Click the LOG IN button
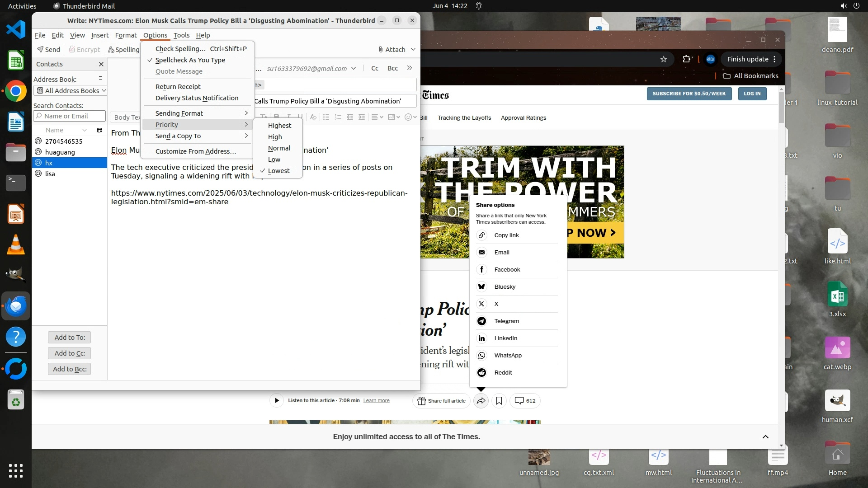Screen dimensions: 868x488 point(752,94)
